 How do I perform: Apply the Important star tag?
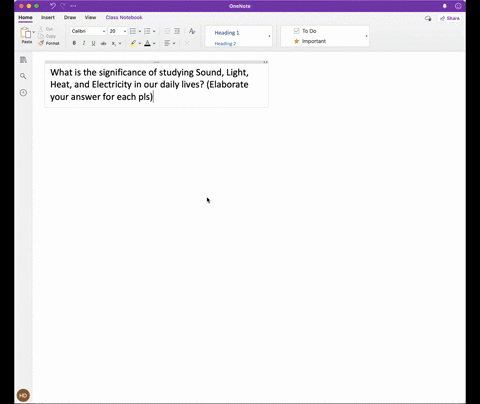[310, 41]
